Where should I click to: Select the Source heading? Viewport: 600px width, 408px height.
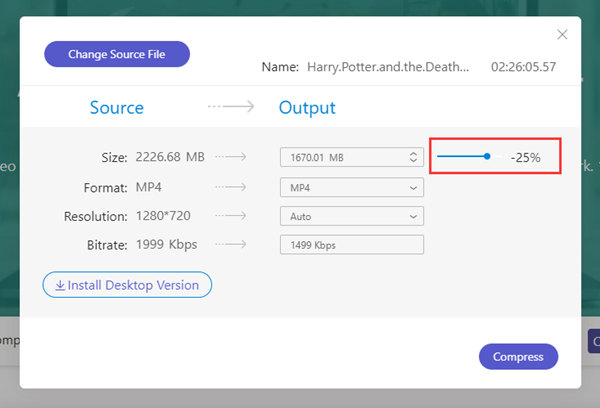(117, 108)
